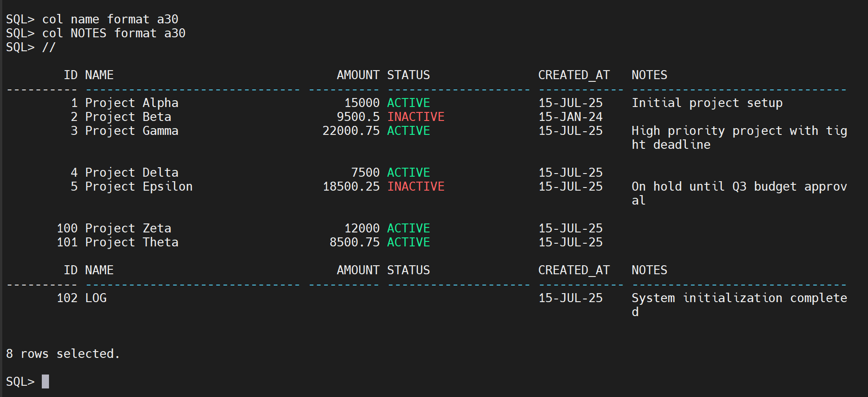
Task: Click INACTIVE status of Project Beta
Action: tap(416, 117)
